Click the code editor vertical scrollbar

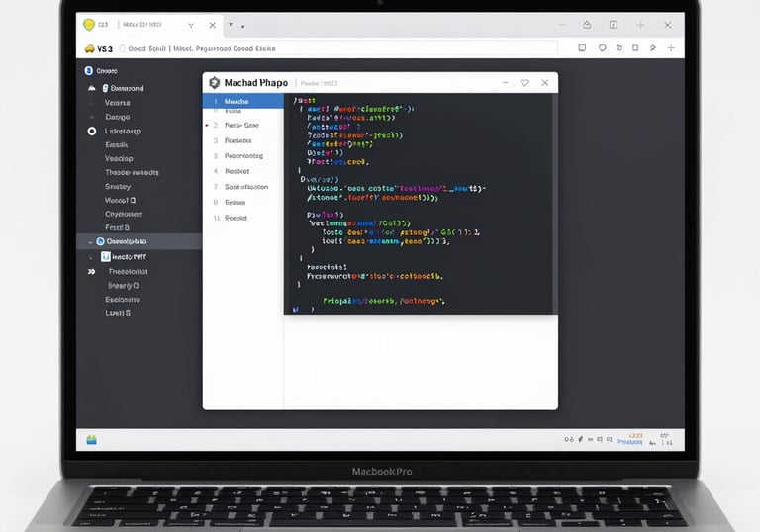pos(555,204)
